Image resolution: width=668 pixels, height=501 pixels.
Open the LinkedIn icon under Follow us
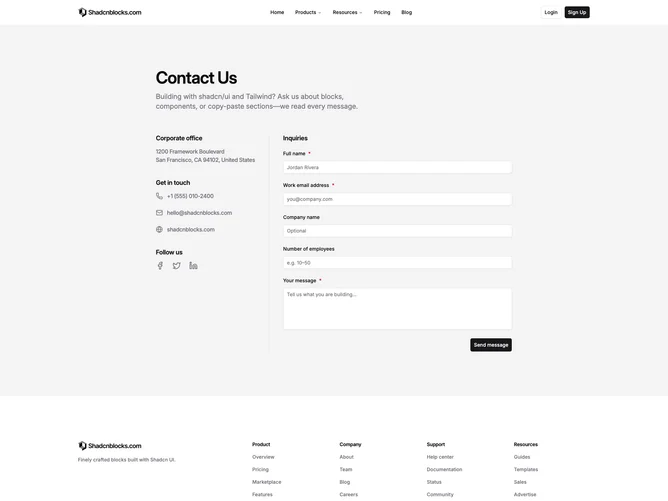tap(193, 266)
